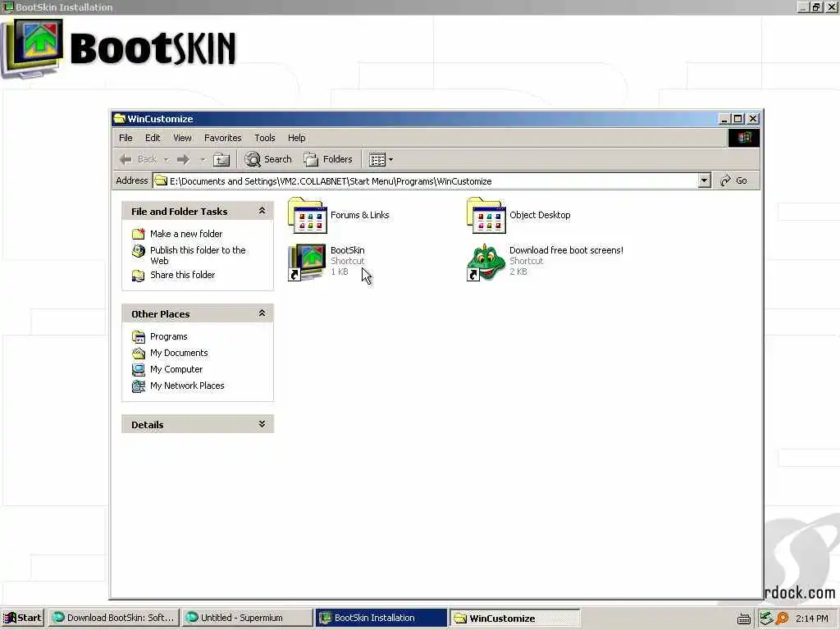Click the WinCustomize taskbar button
This screenshot has height=630, width=840.
(514, 619)
